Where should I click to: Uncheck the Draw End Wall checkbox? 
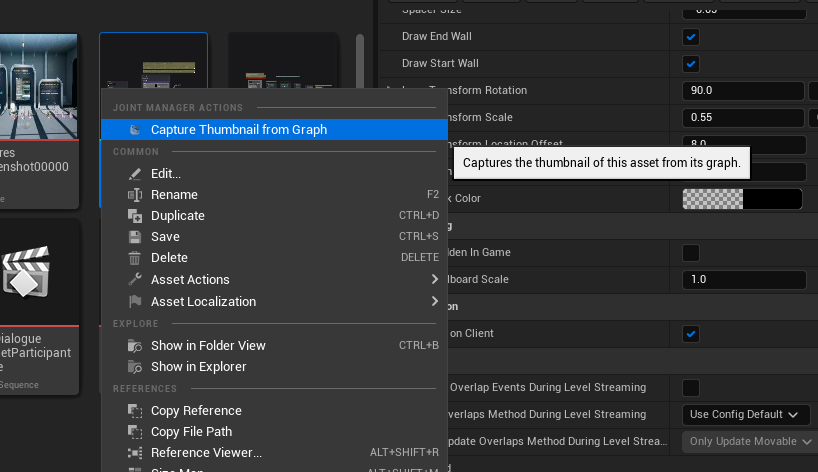click(x=690, y=37)
